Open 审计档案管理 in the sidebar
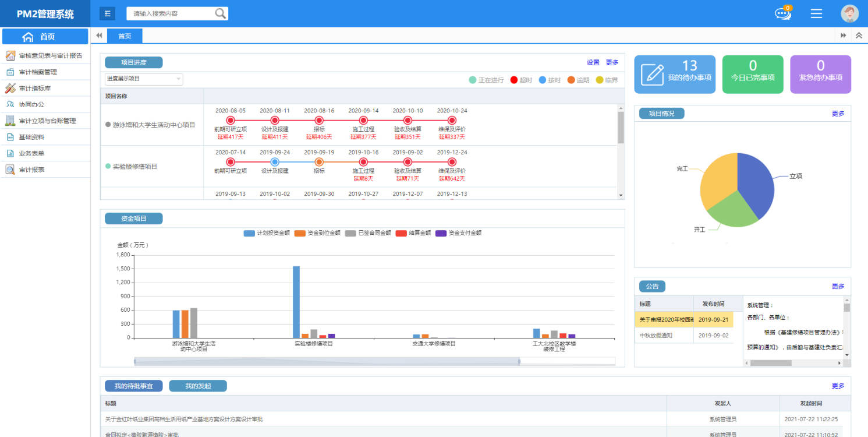868x437 pixels. [x=38, y=72]
